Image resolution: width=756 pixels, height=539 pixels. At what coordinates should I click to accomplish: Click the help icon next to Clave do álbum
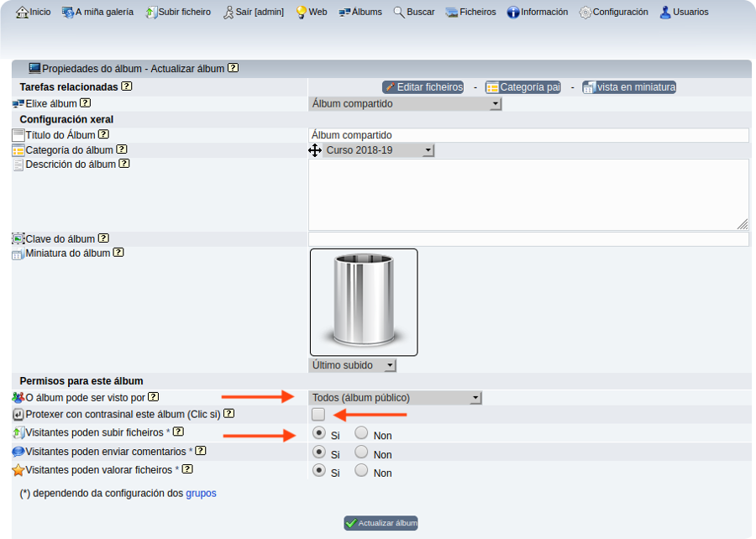click(103, 238)
